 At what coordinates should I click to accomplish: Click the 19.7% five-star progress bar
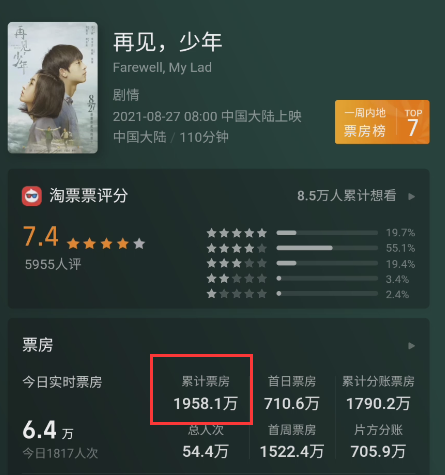[327, 233]
